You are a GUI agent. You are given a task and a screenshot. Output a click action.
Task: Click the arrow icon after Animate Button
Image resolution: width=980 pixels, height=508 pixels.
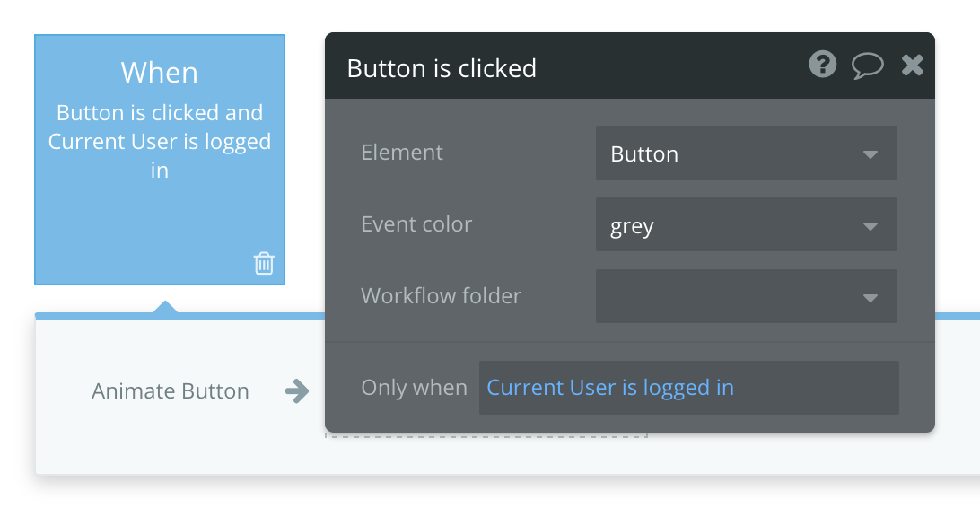pyautogui.click(x=296, y=390)
